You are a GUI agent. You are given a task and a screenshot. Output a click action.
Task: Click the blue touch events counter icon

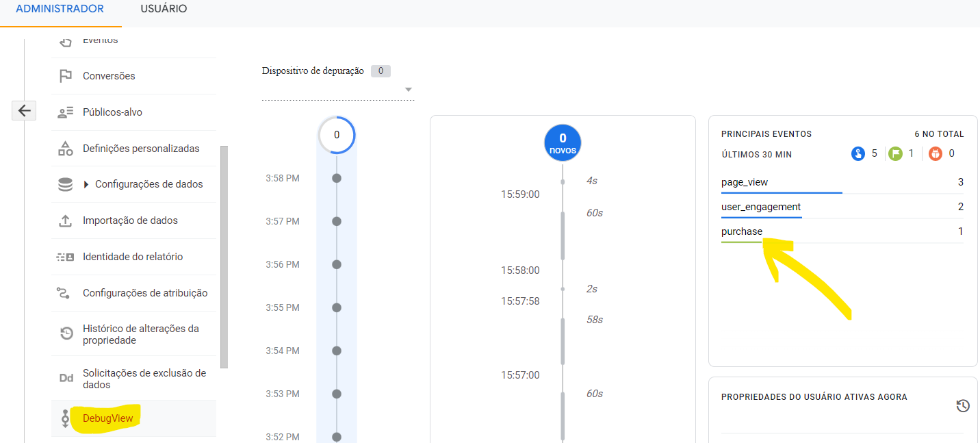click(858, 154)
